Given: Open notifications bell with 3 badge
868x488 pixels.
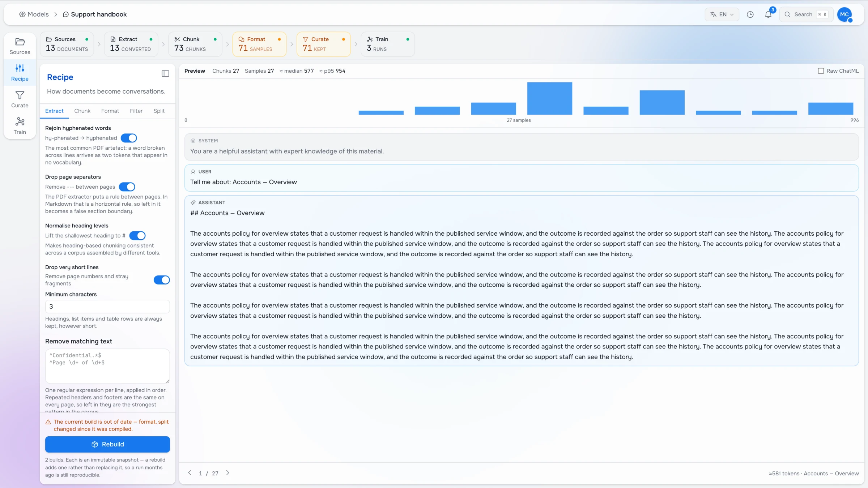Looking at the screenshot, I should (x=769, y=14).
